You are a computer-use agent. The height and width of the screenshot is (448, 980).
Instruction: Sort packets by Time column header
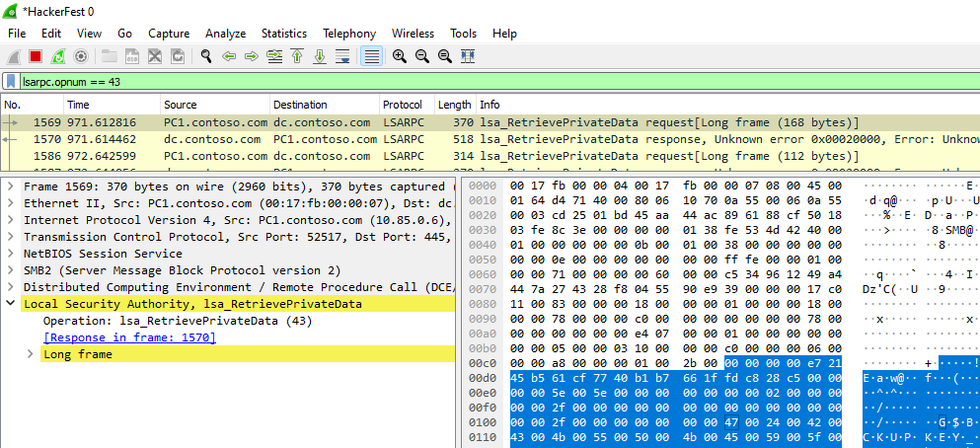(x=112, y=105)
